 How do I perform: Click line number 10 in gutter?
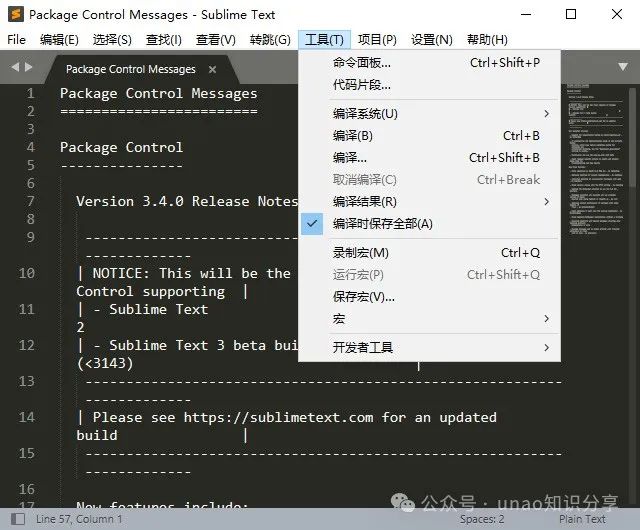(x=27, y=273)
